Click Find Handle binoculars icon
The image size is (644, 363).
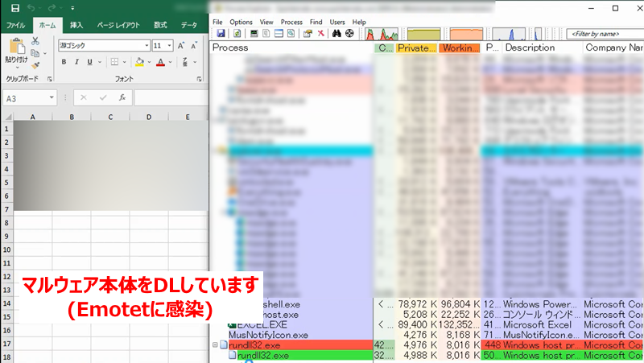click(336, 34)
